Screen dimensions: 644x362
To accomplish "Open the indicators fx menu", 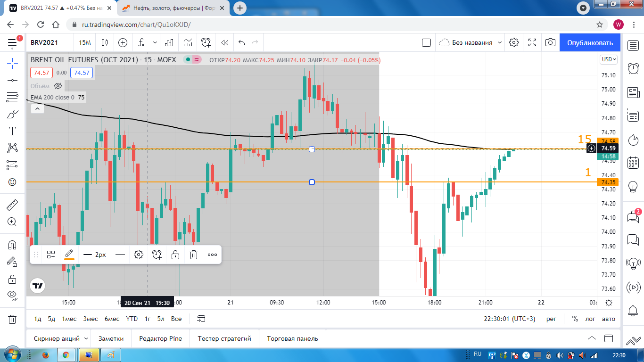I will tap(141, 42).
